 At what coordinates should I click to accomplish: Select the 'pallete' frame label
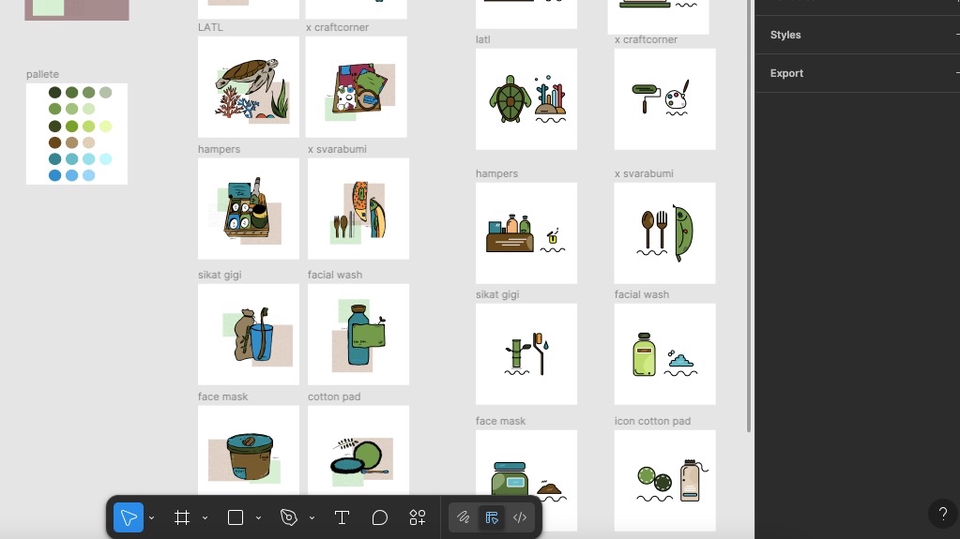(43, 75)
